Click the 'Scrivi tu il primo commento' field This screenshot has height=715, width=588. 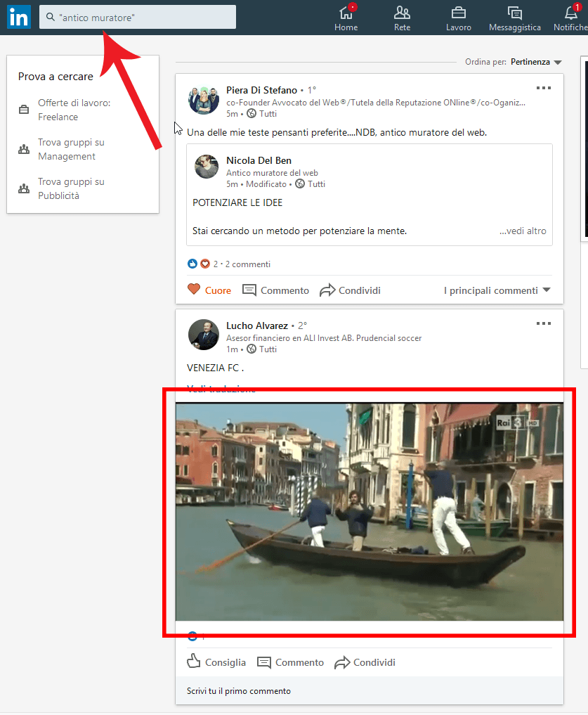tap(240, 693)
